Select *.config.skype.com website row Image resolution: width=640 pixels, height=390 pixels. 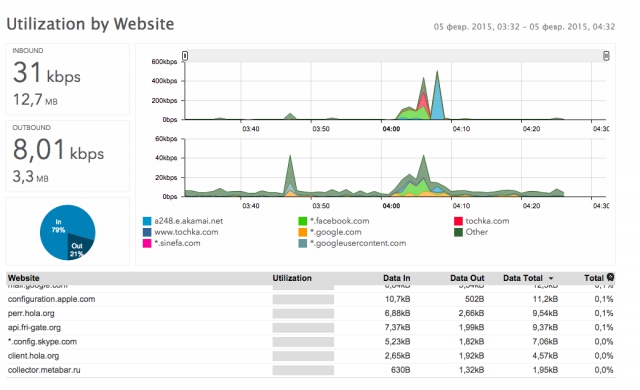[310, 341]
